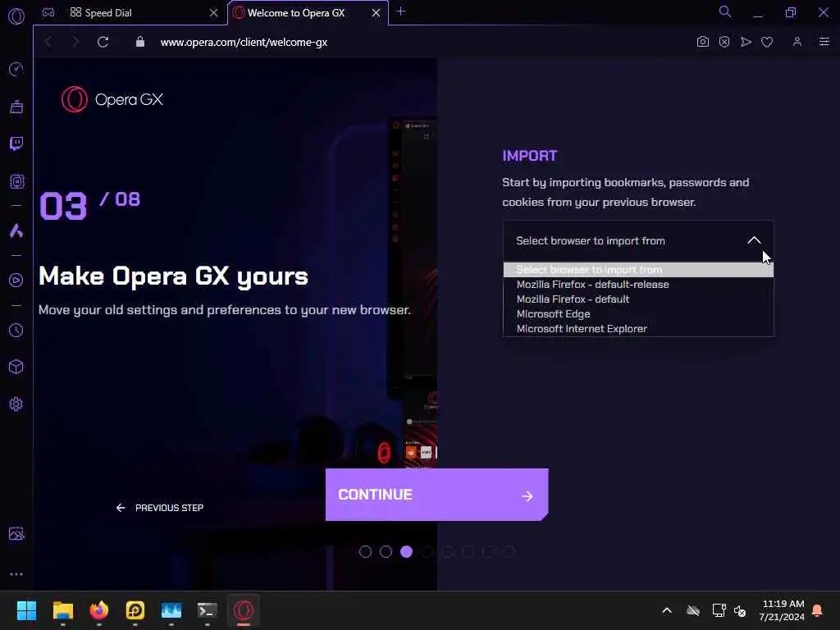Image resolution: width=840 pixels, height=630 pixels.
Task: Open Aria AI sidebar icon
Action: point(16,231)
